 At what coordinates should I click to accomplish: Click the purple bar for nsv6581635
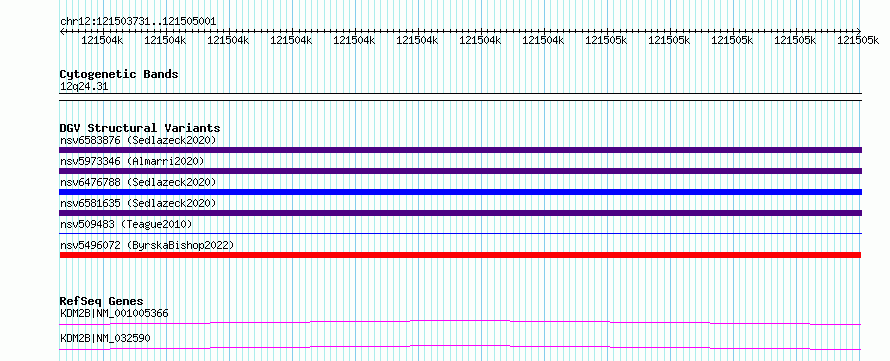coord(460,213)
